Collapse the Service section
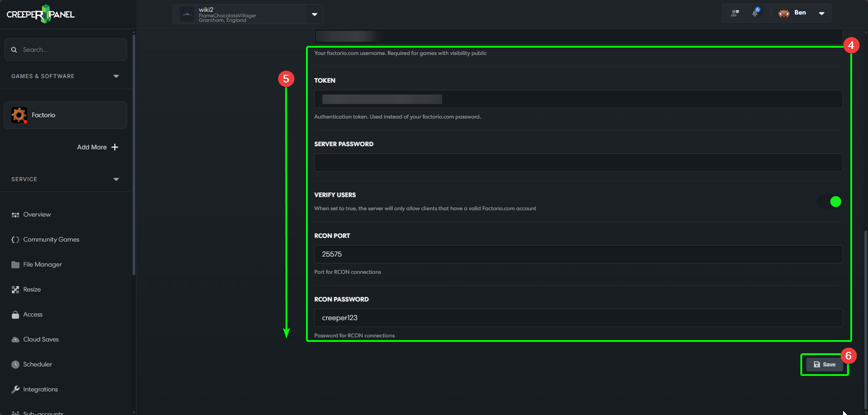Viewport: 868px width, 415px height. click(x=116, y=179)
